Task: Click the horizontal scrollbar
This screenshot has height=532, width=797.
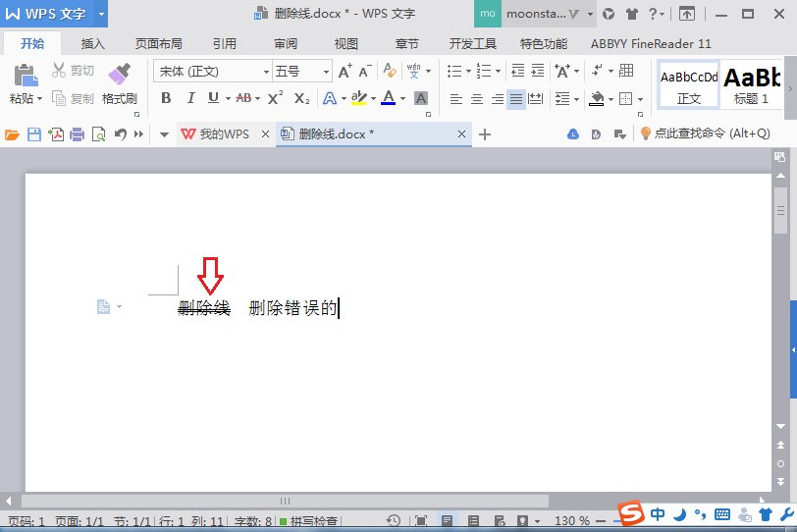Action: pos(285,501)
